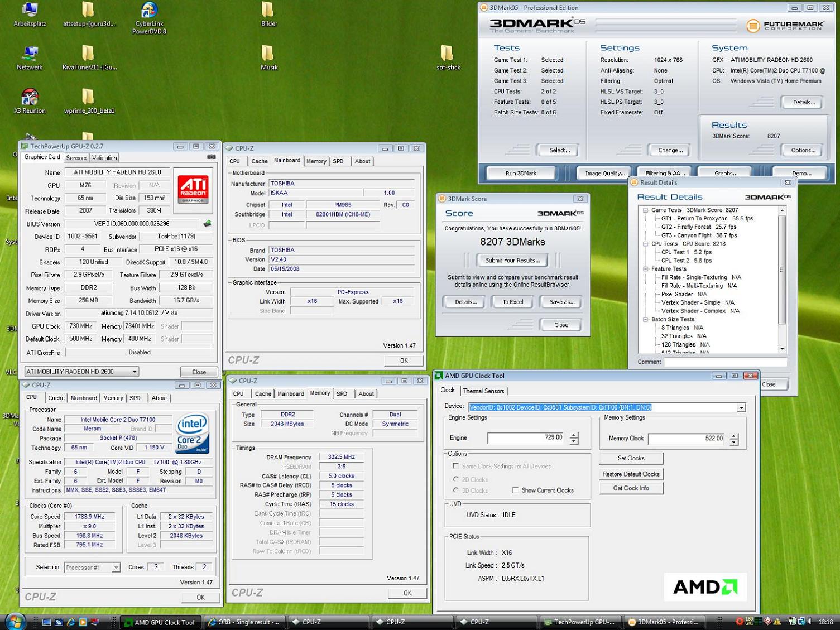Viewport: 840px width, 630px height.
Task: Click the network tray icon
Action: pyautogui.click(x=801, y=621)
